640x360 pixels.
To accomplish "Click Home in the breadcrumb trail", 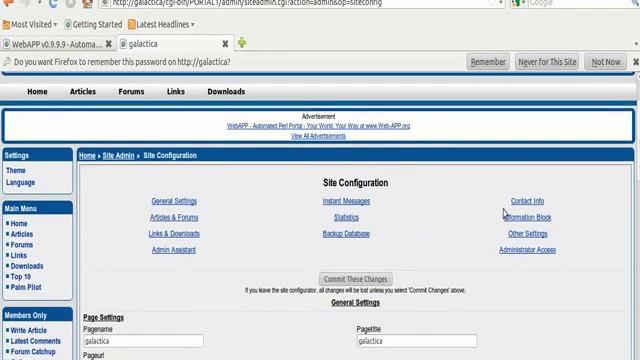I will (87, 156).
